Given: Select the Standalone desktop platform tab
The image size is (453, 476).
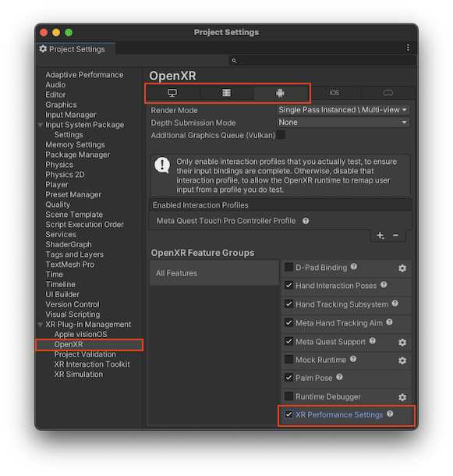Looking at the screenshot, I should [x=172, y=93].
